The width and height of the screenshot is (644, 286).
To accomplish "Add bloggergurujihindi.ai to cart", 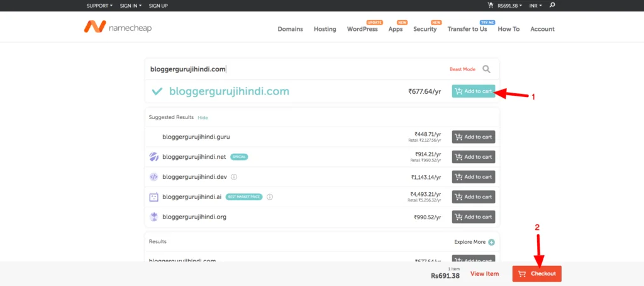I will [x=474, y=197].
